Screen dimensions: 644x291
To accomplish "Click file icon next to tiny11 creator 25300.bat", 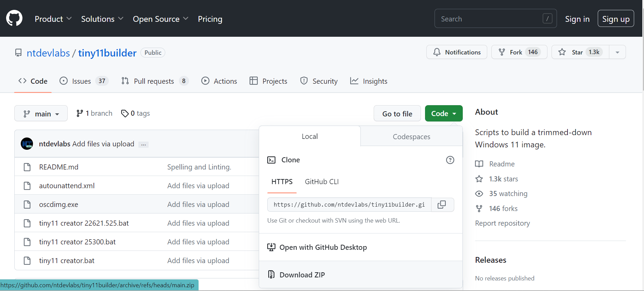I will tap(27, 242).
